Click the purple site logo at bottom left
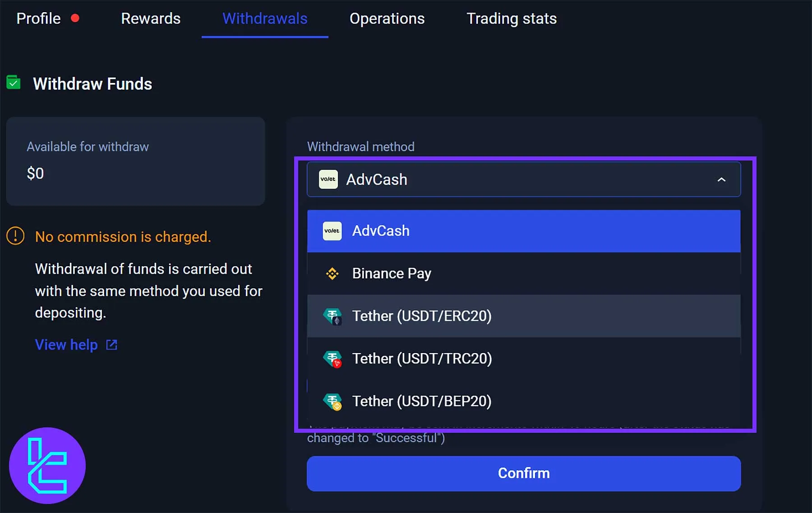812x513 pixels. (x=47, y=466)
